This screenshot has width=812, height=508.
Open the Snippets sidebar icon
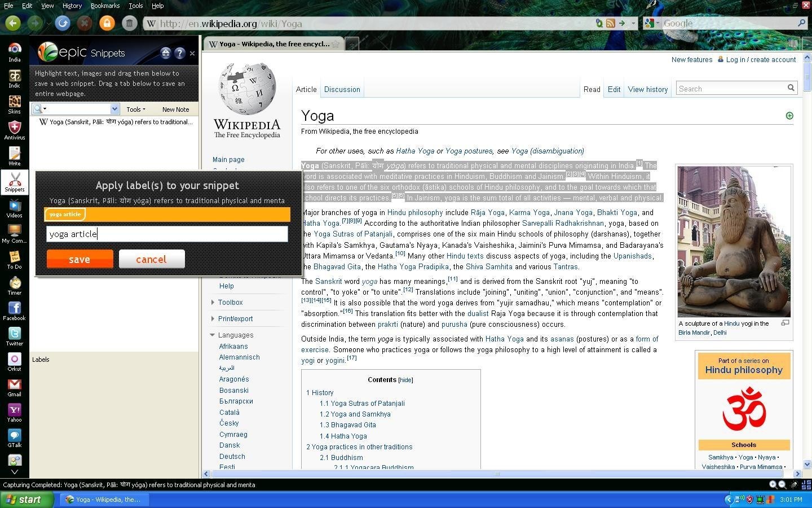click(15, 182)
